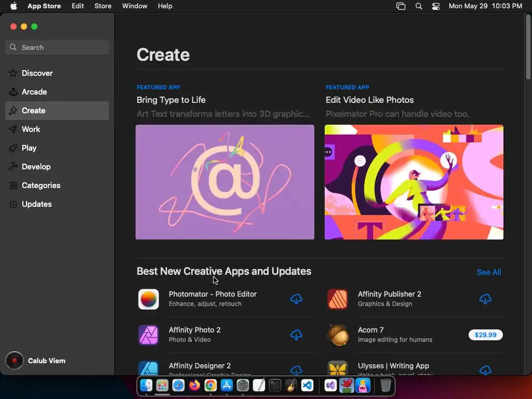
Task: Click the Develop hammer icon
Action: [13, 167]
